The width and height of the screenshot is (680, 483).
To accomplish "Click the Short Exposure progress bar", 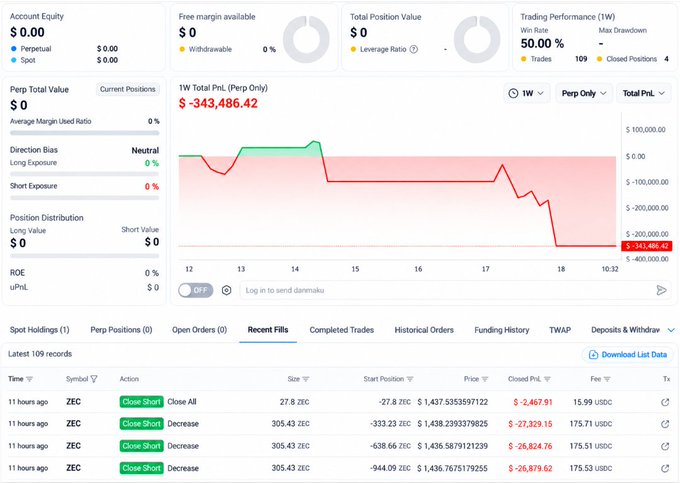I will pos(85,198).
